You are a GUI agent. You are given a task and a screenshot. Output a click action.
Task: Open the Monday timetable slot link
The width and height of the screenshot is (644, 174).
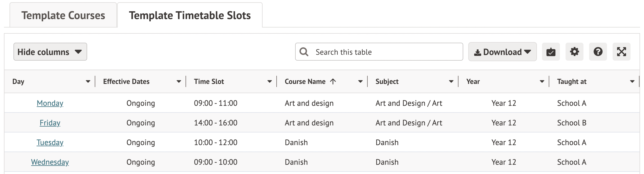[50, 103]
